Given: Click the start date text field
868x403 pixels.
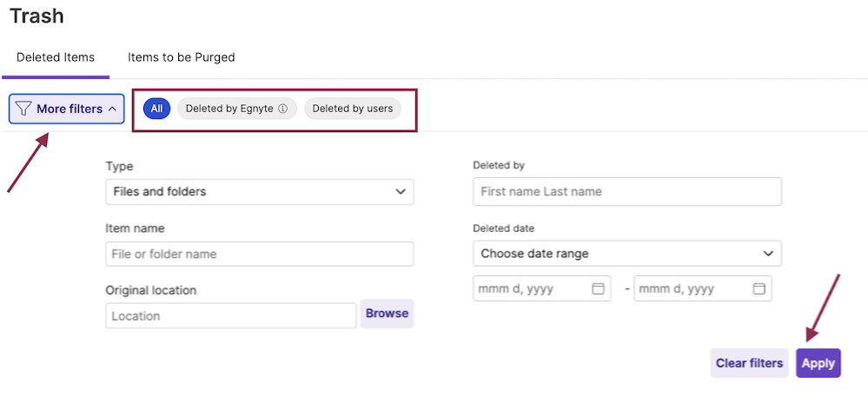Looking at the screenshot, I should click(527, 289).
